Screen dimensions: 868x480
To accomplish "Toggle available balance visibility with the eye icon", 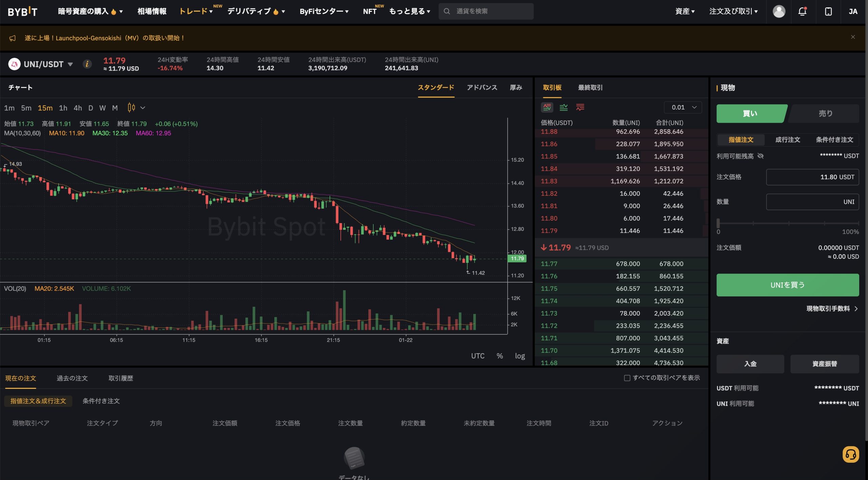I will (761, 156).
